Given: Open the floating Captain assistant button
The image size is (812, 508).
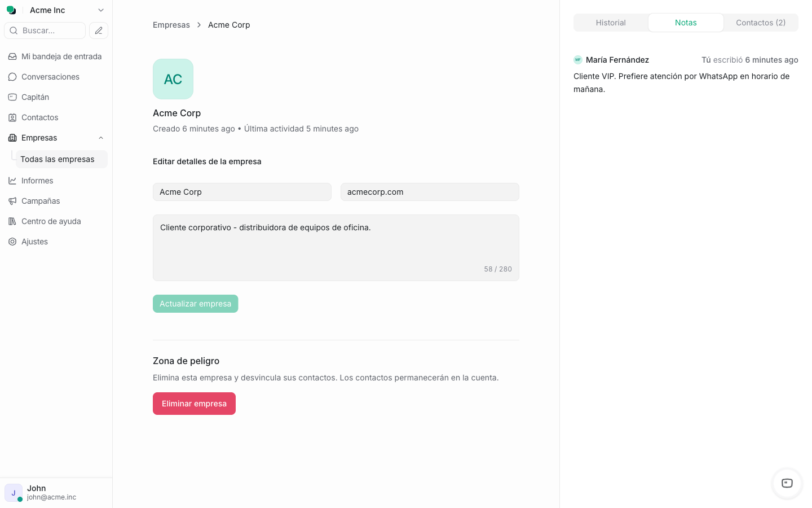Looking at the screenshot, I should tap(787, 483).
